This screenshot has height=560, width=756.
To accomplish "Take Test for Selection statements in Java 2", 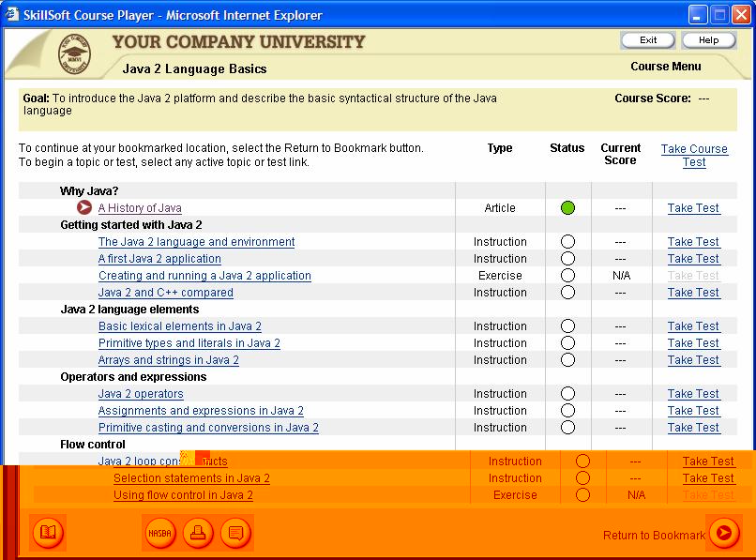I will (x=708, y=478).
